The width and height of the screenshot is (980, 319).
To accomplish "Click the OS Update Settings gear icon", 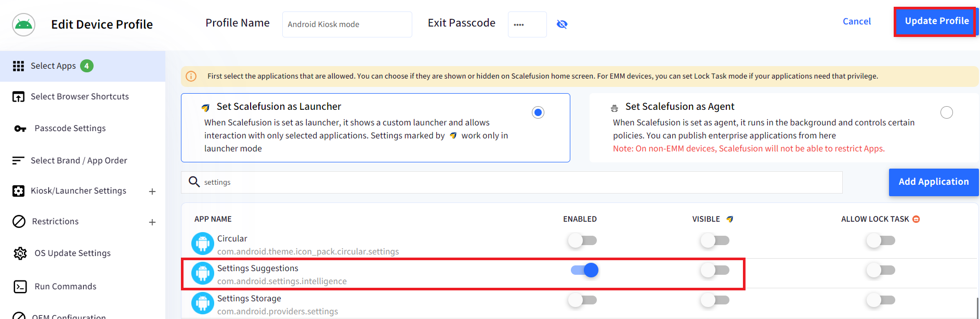I will [x=20, y=253].
